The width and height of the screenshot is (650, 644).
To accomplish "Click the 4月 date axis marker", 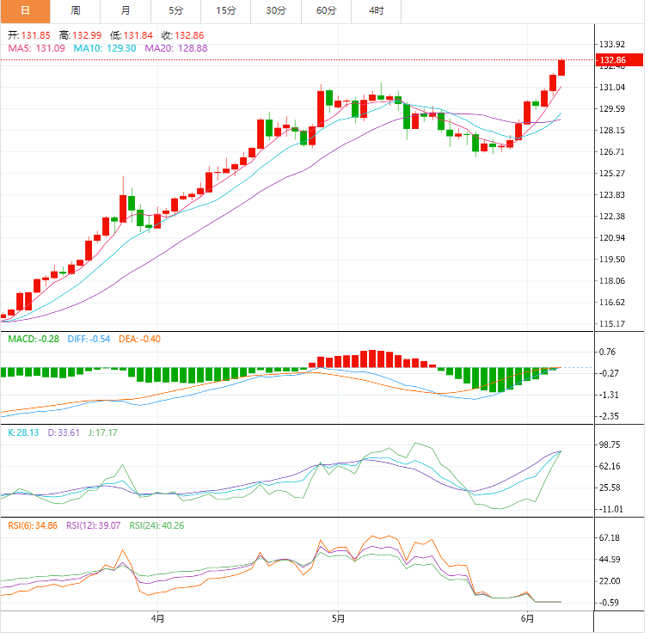I will [x=157, y=618].
